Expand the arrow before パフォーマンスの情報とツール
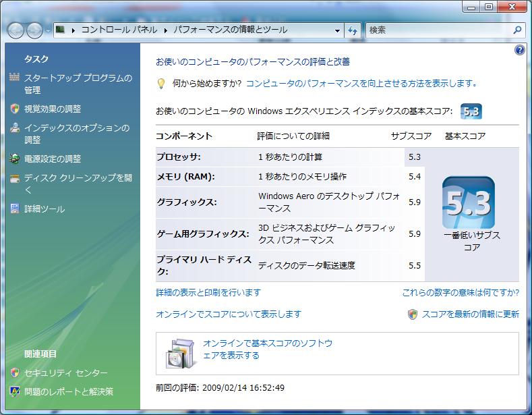 pyautogui.click(x=166, y=30)
